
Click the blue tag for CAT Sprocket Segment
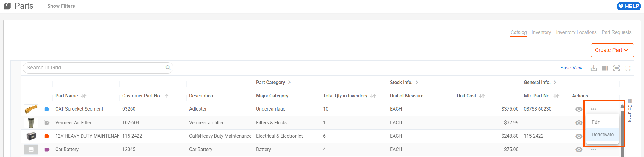click(x=47, y=109)
